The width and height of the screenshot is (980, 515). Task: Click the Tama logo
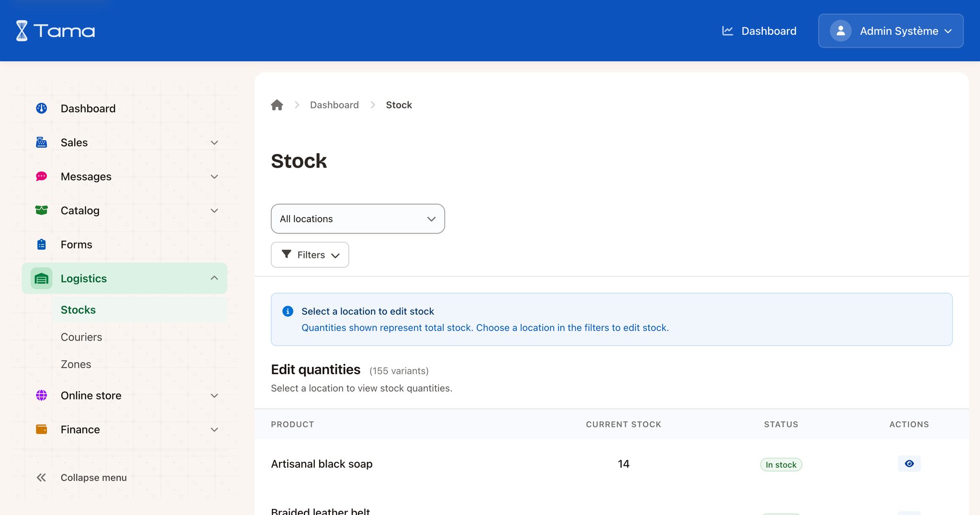click(x=55, y=31)
